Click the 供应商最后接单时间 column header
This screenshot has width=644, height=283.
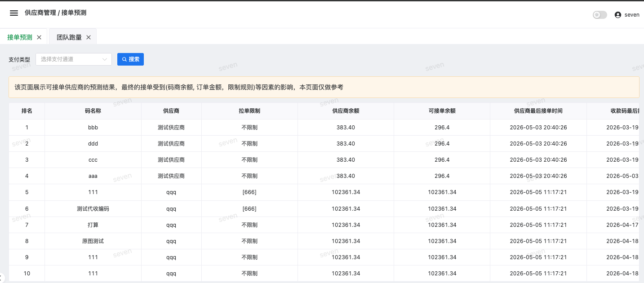pyautogui.click(x=538, y=111)
